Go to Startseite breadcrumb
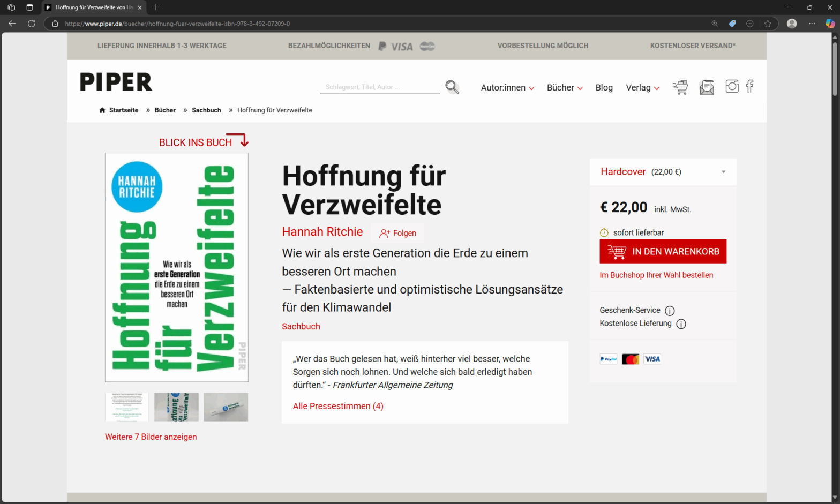The image size is (840, 504). (124, 110)
